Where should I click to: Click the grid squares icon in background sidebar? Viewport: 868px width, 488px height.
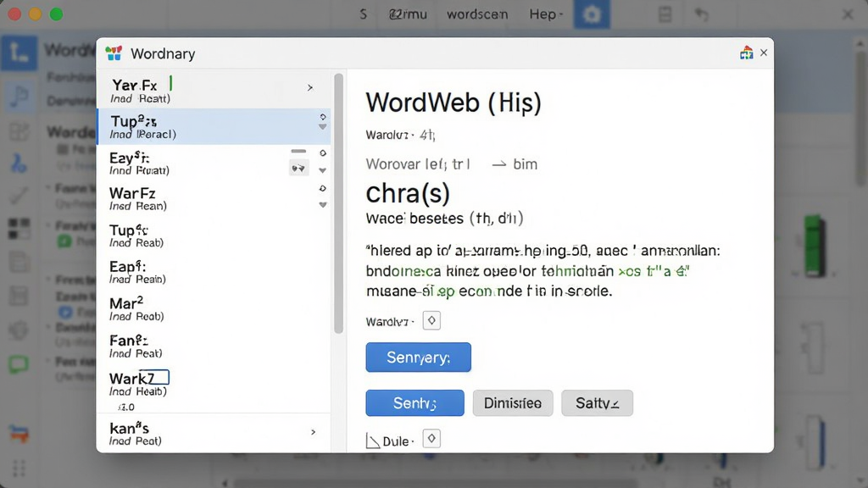click(x=19, y=229)
